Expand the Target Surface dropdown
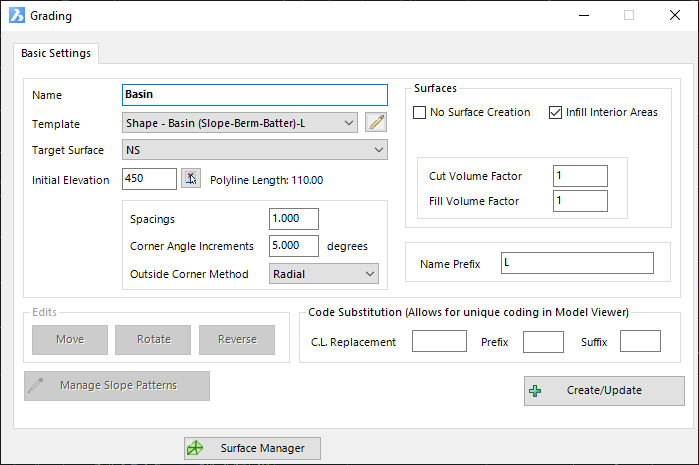Viewport: 699px width, 465px height. click(378, 150)
